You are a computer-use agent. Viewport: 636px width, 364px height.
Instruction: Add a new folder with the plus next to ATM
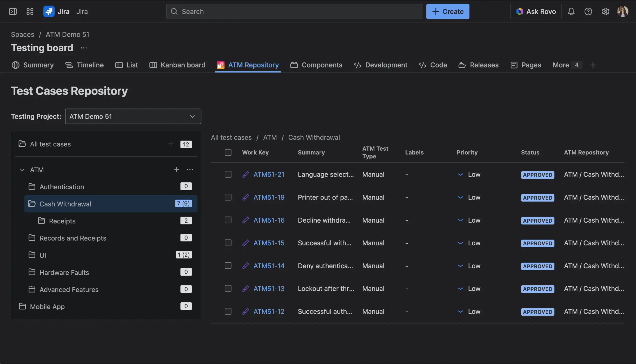(x=176, y=170)
